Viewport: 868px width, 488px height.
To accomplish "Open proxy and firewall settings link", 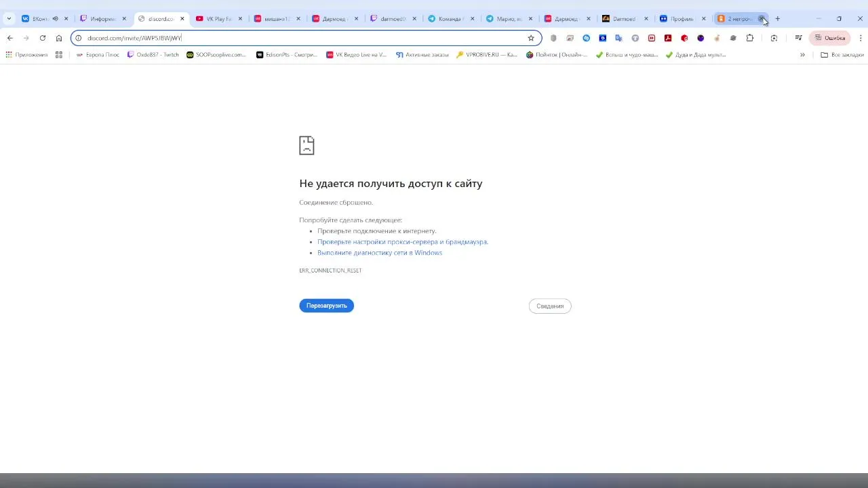I will coord(403,242).
